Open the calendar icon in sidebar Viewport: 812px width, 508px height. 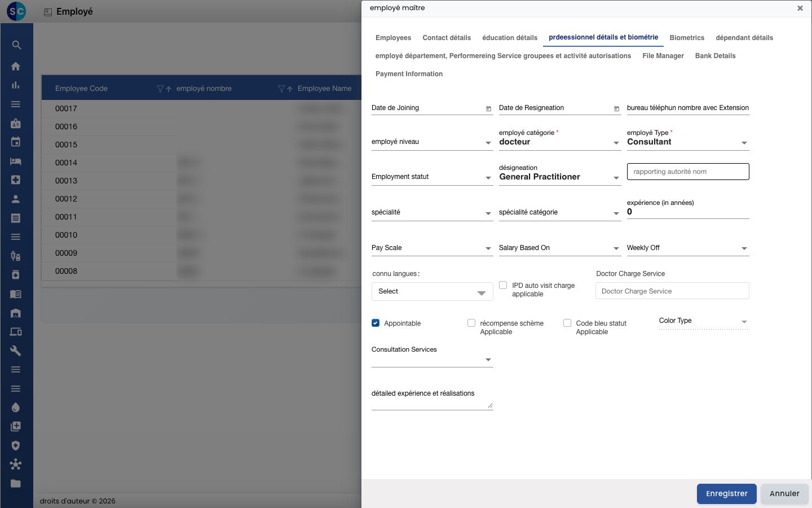click(x=16, y=142)
